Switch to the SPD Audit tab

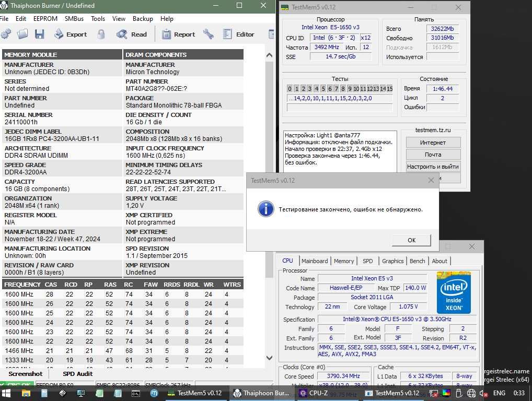point(78,374)
